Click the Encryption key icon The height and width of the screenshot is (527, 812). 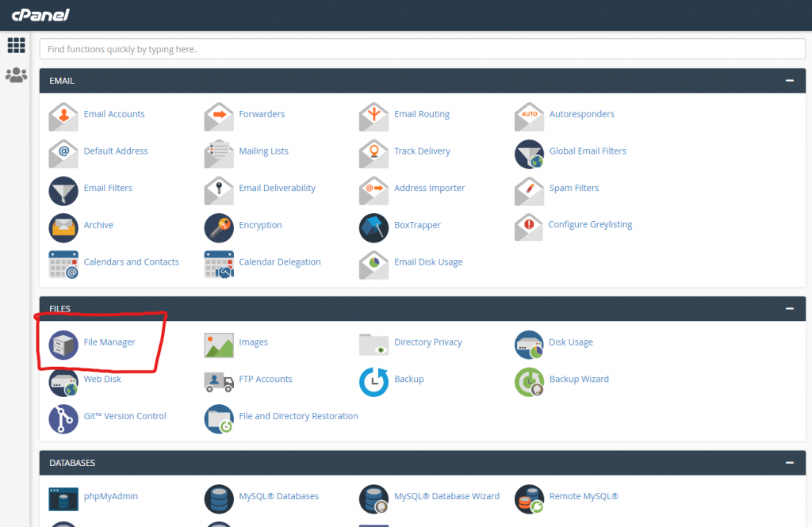219,227
